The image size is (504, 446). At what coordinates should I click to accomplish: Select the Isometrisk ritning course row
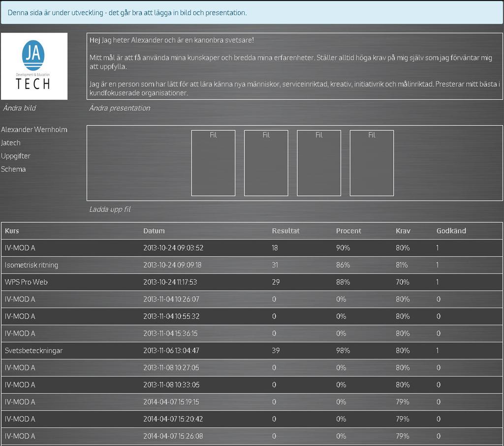(x=252, y=265)
